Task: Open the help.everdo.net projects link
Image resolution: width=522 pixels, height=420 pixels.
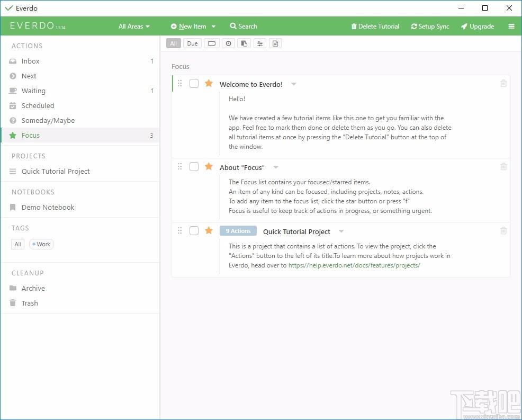Action: (354, 265)
